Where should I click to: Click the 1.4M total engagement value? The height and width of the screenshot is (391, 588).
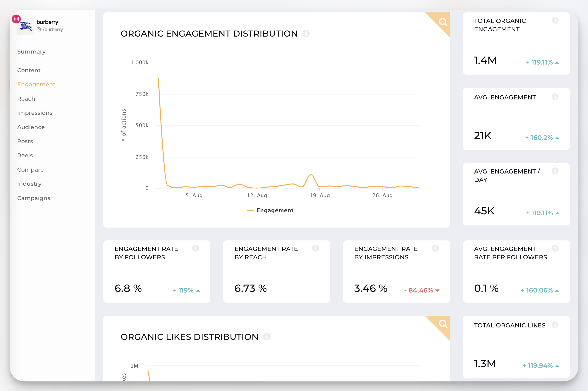[485, 60]
